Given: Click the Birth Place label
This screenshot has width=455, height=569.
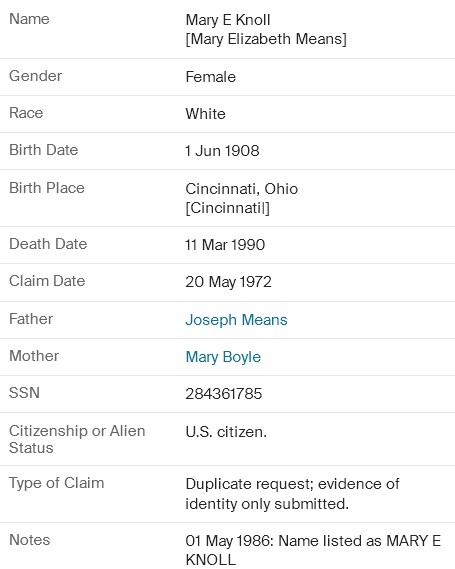Looking at the screenshot, I should [47, 188].
